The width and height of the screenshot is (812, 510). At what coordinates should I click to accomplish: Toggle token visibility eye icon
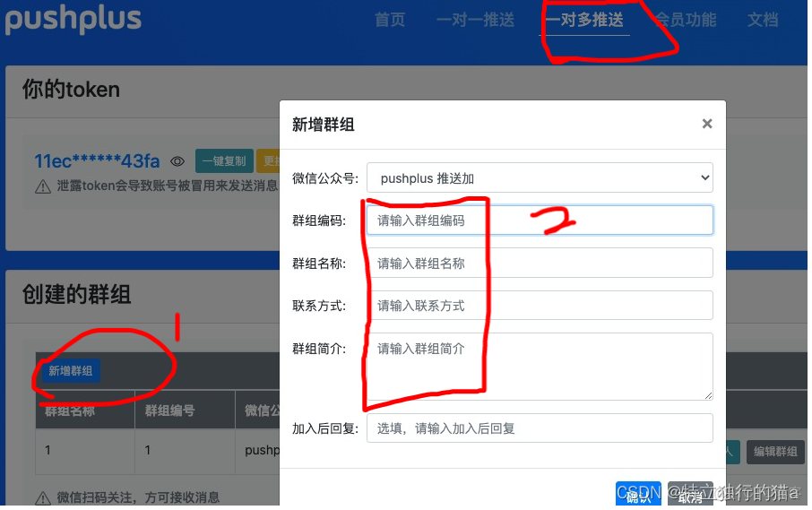point(177,161)
